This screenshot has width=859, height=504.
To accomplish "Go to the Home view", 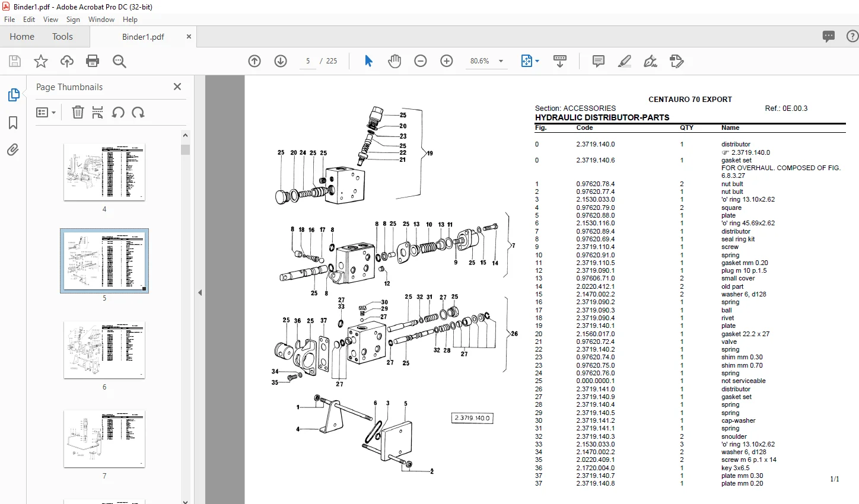I will [x=22, y=37].
